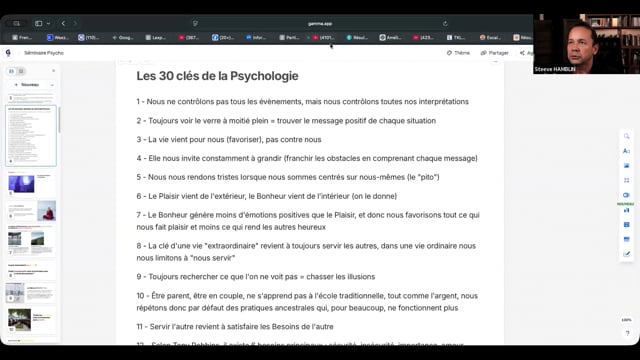Open the Séminaire Psycho document title
The width and height of the screenshot is (640, 360).
pyautogui.click(x=44, y=53)
